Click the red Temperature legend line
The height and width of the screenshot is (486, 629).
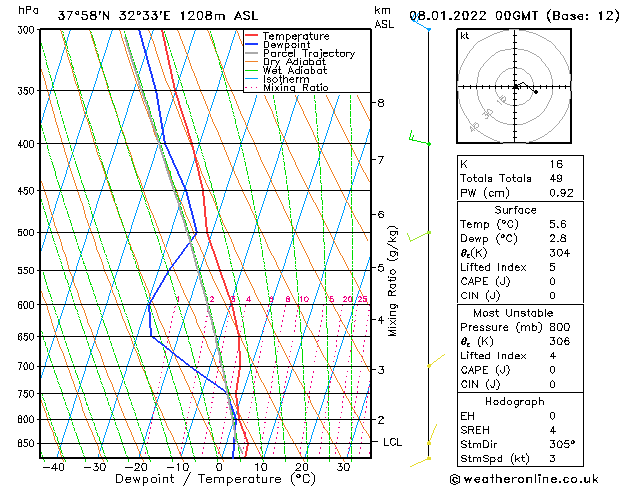[251, 36]
